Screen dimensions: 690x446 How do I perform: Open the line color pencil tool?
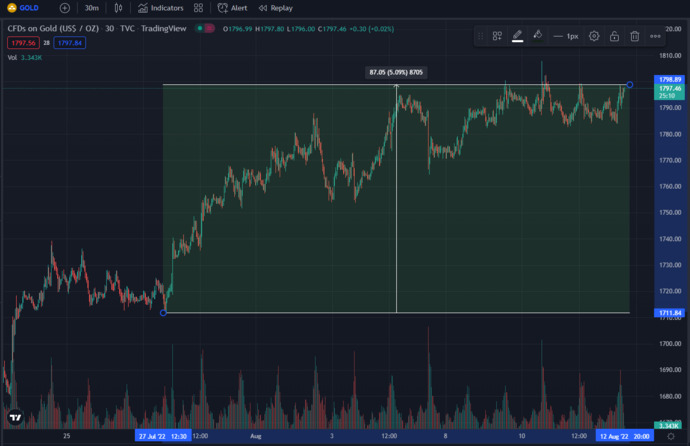tap(518, 36)
